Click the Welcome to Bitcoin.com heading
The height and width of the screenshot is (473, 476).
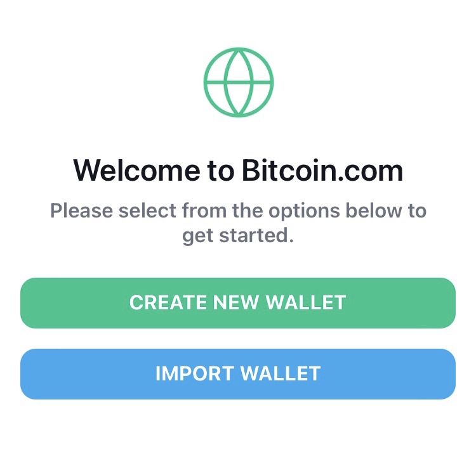pyautogui.click(x=238, y=171)
